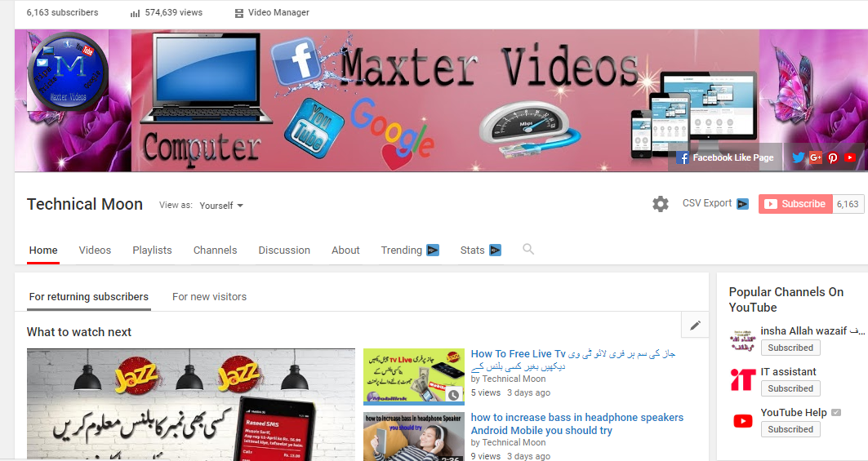The height and width of the screenshot is (461, 868).
Task: Open IT assistant channel name
Action: [x=788, y=372]
